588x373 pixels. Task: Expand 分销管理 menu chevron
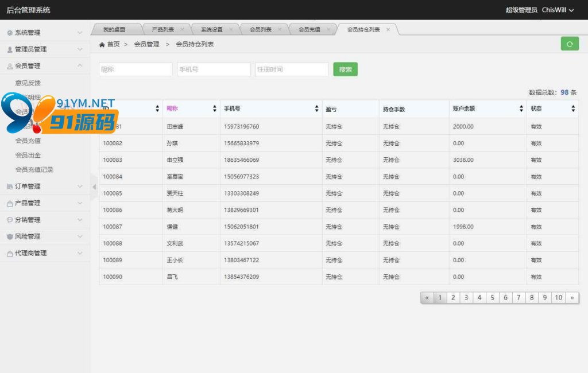click(80, 220)
